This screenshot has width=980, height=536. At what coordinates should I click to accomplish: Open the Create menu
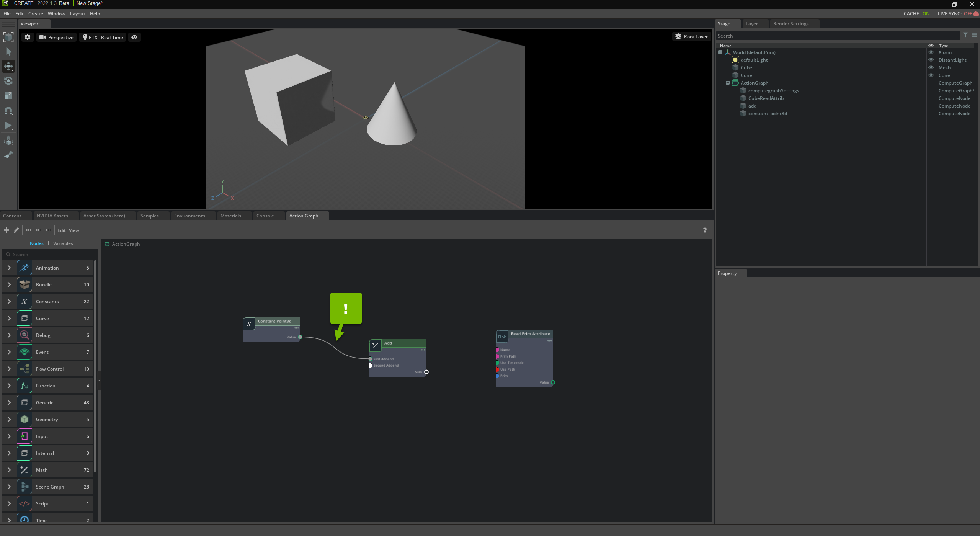click(x=36, y=13)
